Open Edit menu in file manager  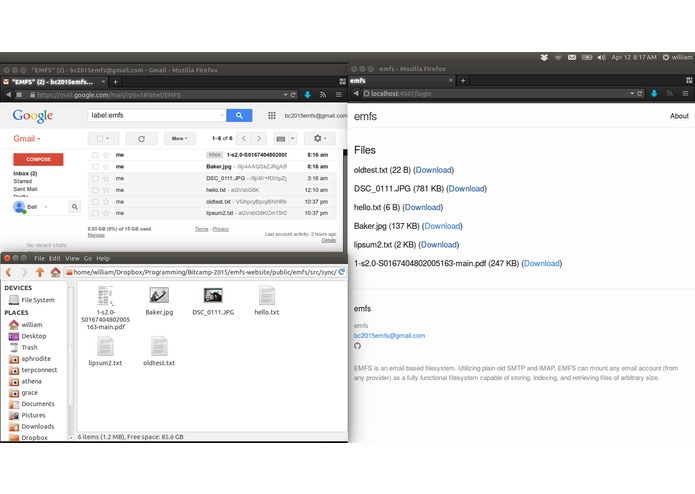coord(55,258)
